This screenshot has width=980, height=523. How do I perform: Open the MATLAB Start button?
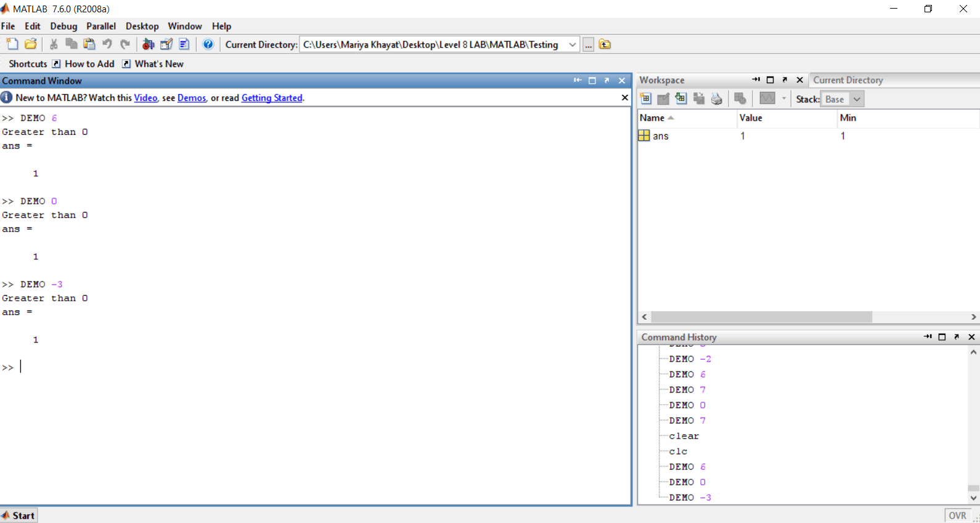point(18,516)
